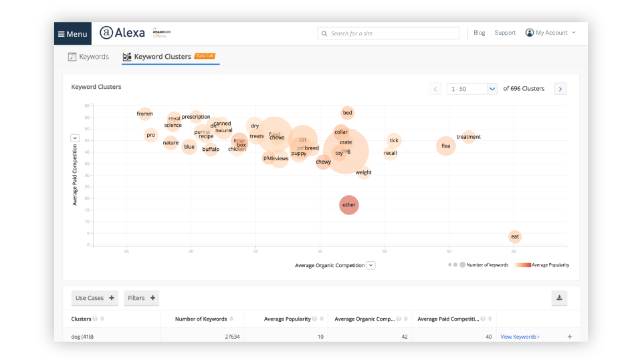Add Filters with the Filters button
The width and height of the screenshot is (642, 364).
pos(142,298)
